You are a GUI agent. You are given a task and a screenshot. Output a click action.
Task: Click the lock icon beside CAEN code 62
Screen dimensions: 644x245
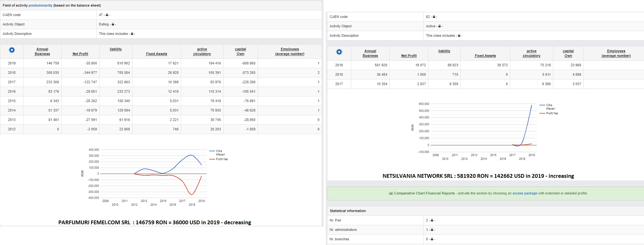pyautogui.click(x=434, y=17)
